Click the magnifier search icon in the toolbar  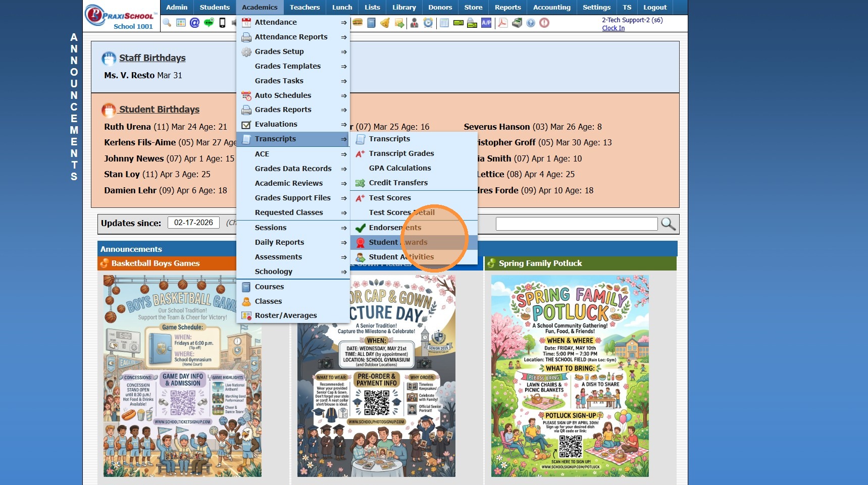[x=167, y=23]
